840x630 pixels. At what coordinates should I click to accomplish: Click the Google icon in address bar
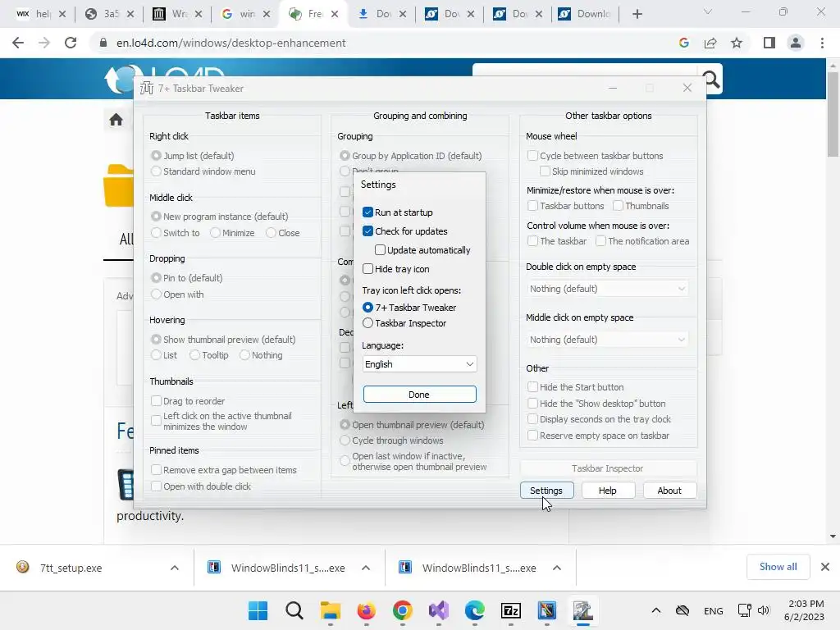click(684, 43)
